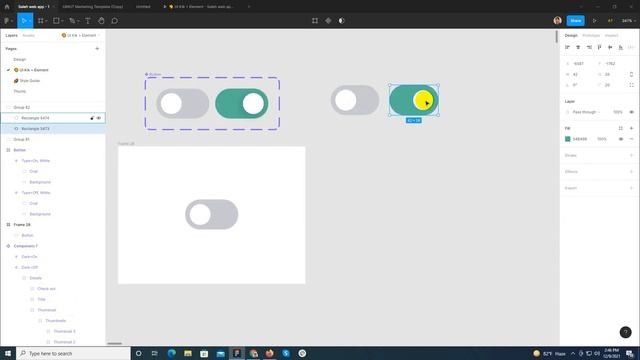This screenshot has width=640, height=360.
Task: Add a stroke with the plus button
Action: click(631, 155)
